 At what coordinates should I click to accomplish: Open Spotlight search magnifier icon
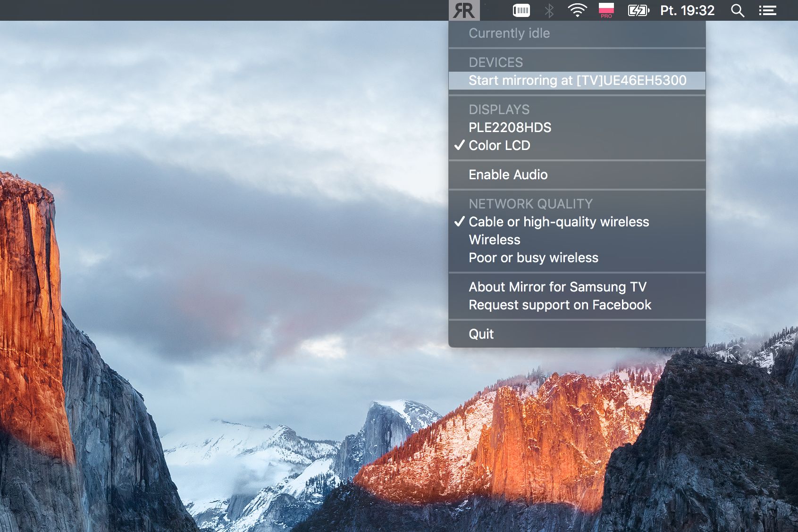pyautogui.click(x=737, y=10)
